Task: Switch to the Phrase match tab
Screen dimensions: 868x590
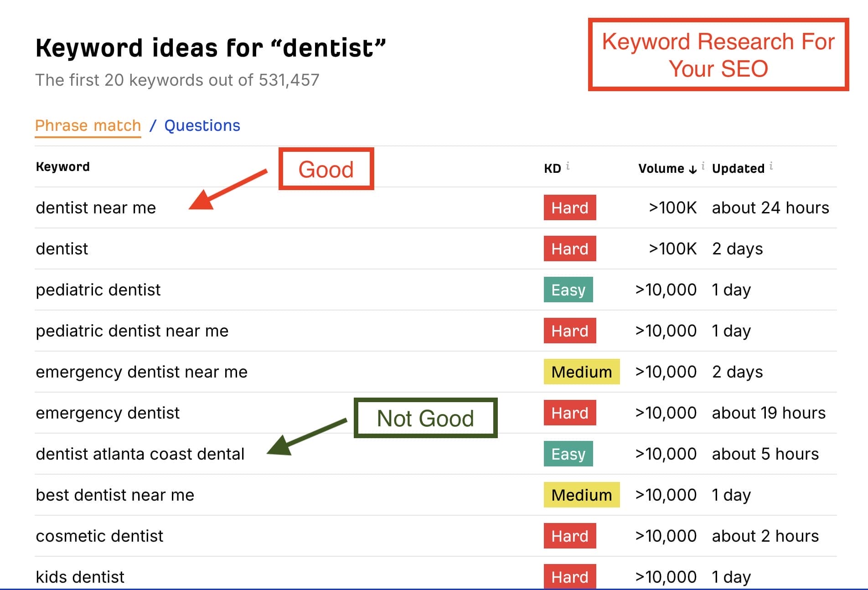Action: [x=88, y=125]
